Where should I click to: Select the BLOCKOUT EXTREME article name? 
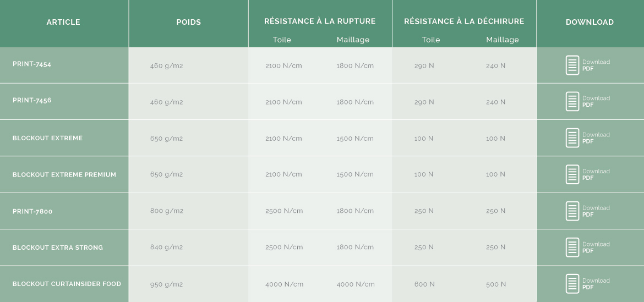click(48, 138)
